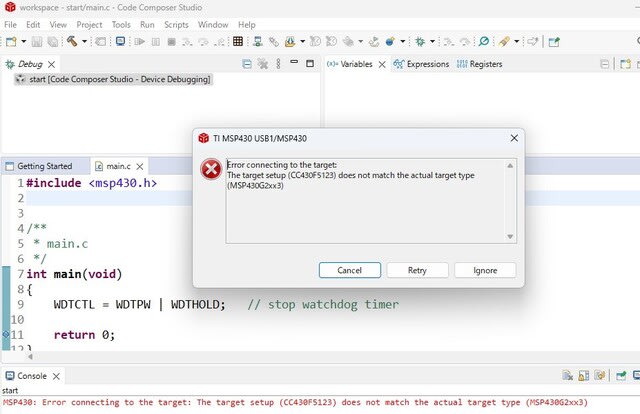Click the green Debug bug icon in the toolbar
The width and height of the screenshot is (640, 414).
click(420, 41)
